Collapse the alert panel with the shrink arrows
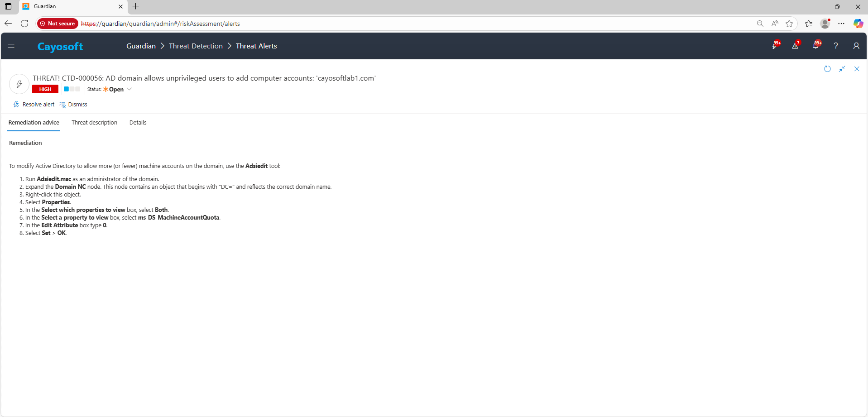The height and width of the screenshot is (417, 868). pyautogui.click(x=842, y=69)
